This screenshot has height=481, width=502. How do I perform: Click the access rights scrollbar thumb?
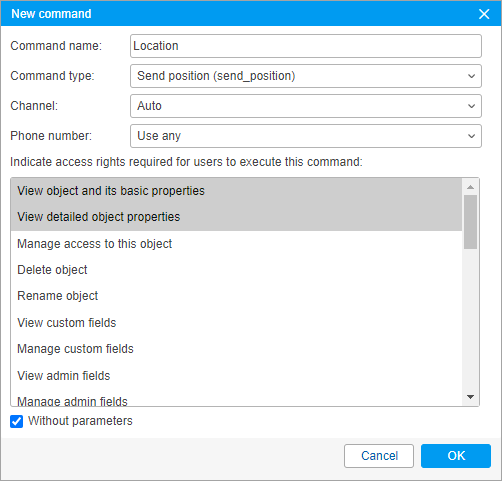(x=470, y=222)
